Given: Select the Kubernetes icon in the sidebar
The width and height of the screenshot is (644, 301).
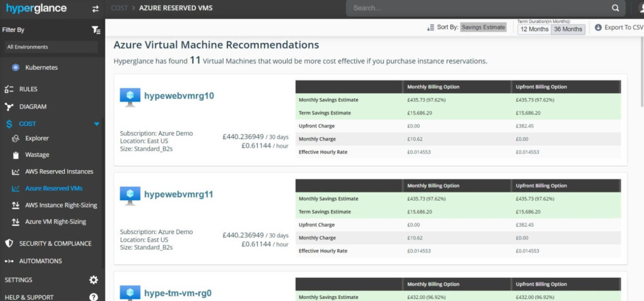Looking at the screenshot, I should coord(16,67).
